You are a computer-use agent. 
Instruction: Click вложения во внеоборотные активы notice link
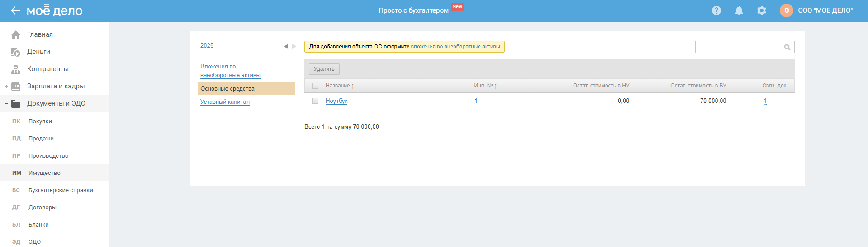point(455,47)
